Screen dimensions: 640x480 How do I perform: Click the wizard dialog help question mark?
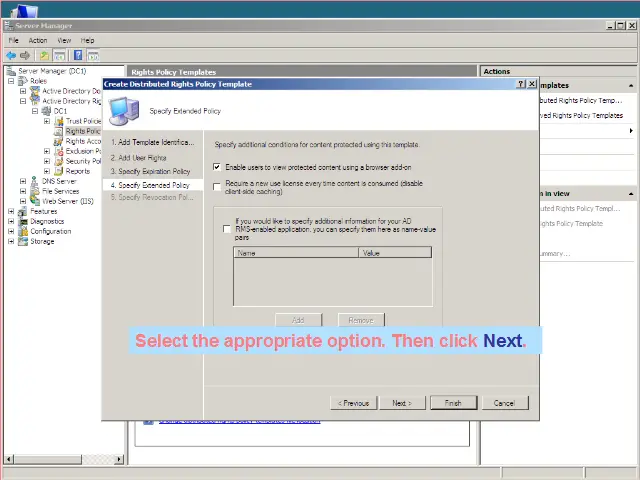tap(521, 84)
